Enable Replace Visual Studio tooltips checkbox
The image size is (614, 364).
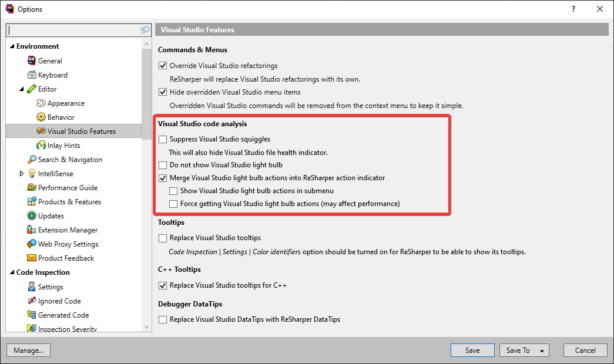tap(163, 238)
